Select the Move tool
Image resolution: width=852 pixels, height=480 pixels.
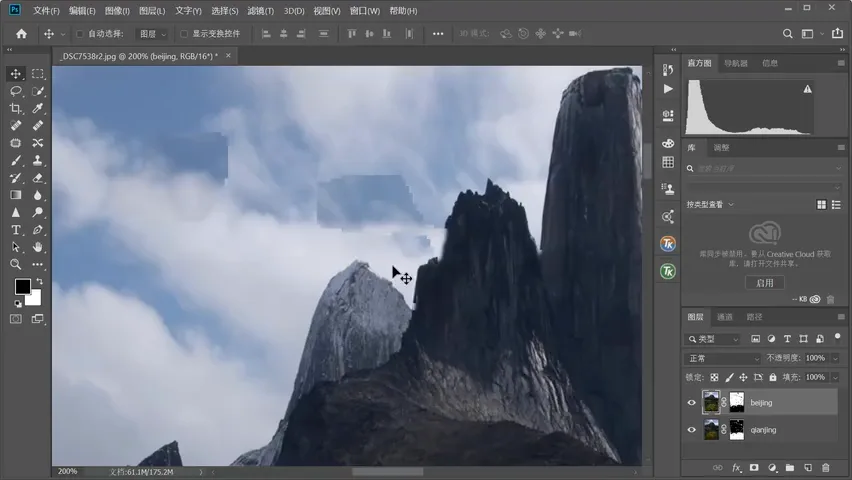[16, 73]
